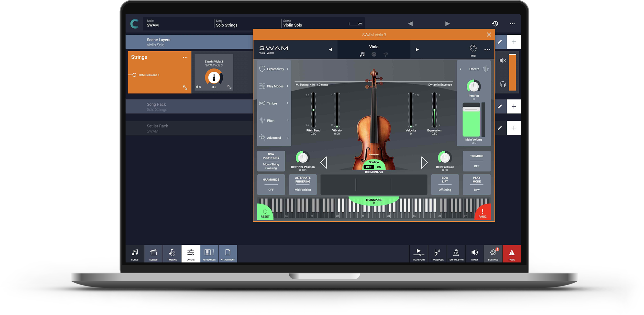Toggle the Harmonics button
This screenshot has height=315, width=644.
coord(271,185)
